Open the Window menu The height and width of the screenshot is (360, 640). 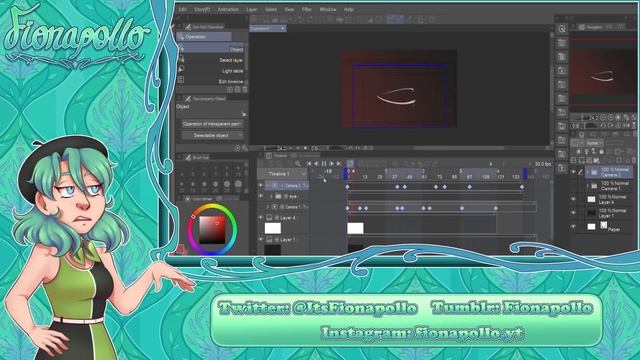tap(328, 9)
